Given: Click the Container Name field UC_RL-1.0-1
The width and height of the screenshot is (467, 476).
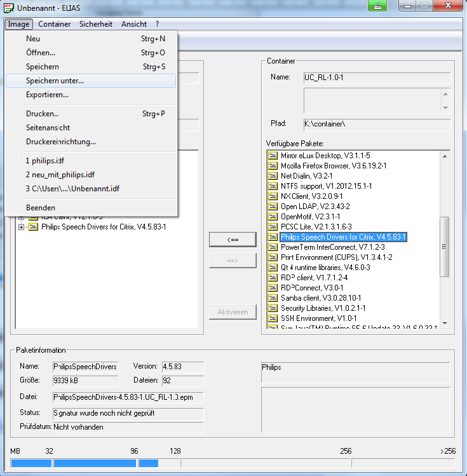Looking at the screenshot, I should (377, 78).
